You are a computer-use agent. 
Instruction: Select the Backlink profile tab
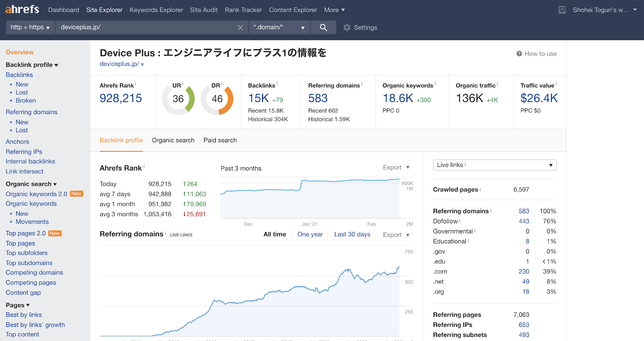tap(121, 140)
